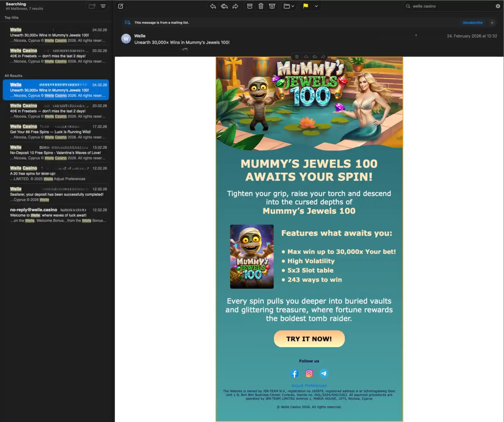Open the Telegram icon in the email
The width and height of the screenshot is (504, 422).
click(324, 373)
